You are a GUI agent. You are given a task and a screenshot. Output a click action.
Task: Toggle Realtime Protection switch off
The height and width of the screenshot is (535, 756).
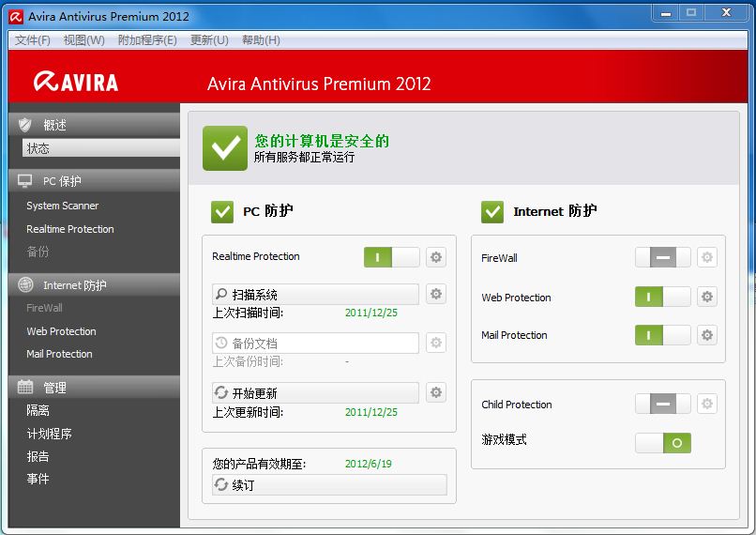[391, 257]
